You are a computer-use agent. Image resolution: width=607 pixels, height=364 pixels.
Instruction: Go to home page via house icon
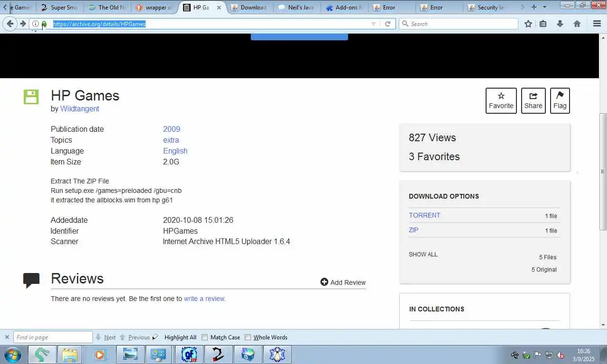click(577, 24)
